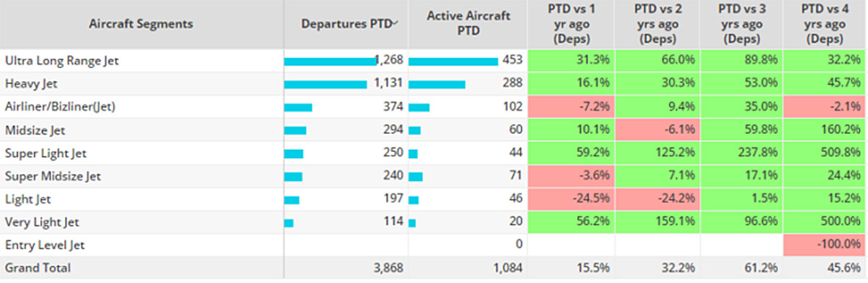The height and width of the screenshot is (283, 868).
Task: Click PTD vs 3 yrs ago header
Action: (x=742, y=23)
